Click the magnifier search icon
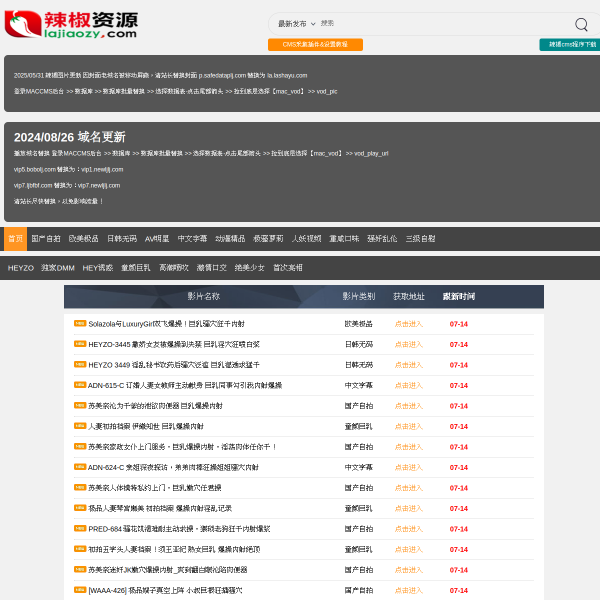The image size is (600, 600). (x=581, y=24)
